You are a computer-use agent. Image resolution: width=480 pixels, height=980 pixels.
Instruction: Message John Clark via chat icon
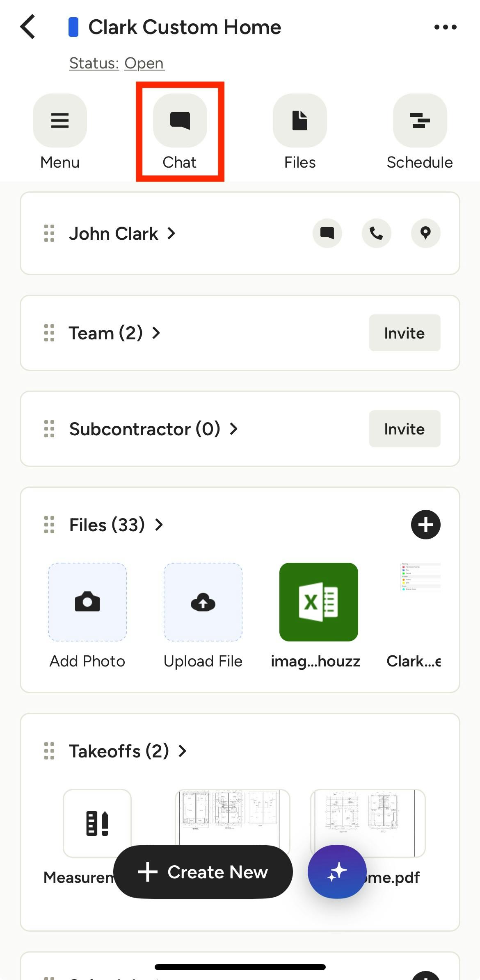point(327,233)
